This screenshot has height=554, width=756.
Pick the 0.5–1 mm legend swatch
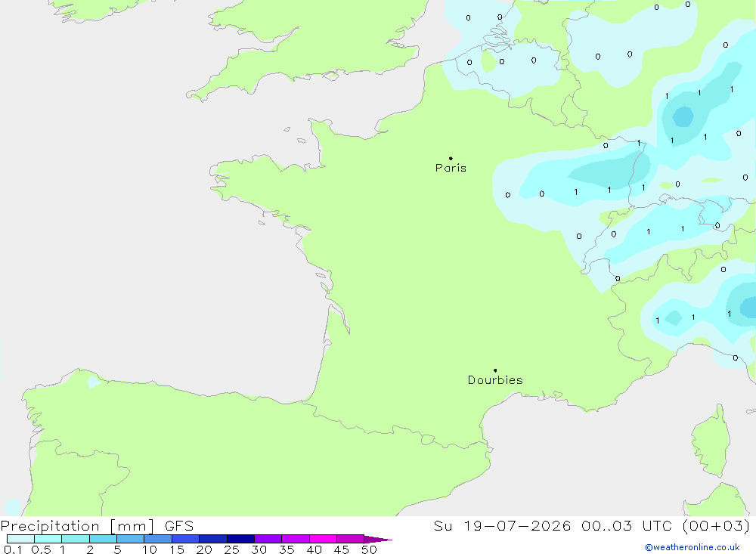point(48,539)
